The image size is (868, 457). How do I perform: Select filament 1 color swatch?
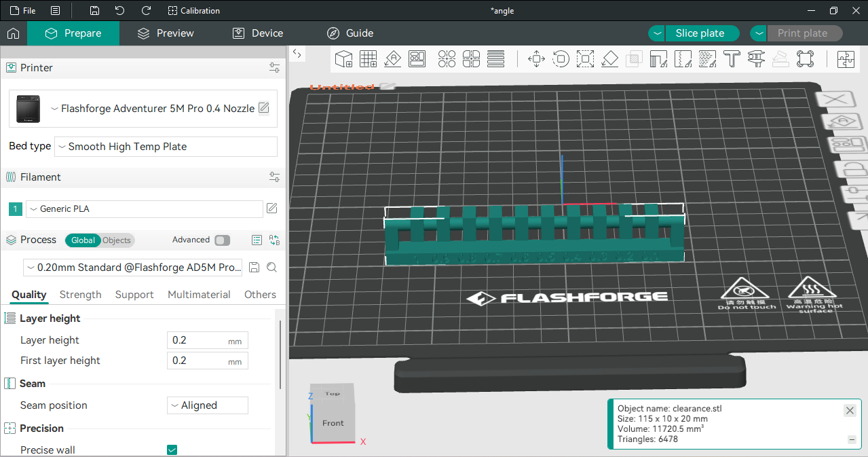coord(16,209)
